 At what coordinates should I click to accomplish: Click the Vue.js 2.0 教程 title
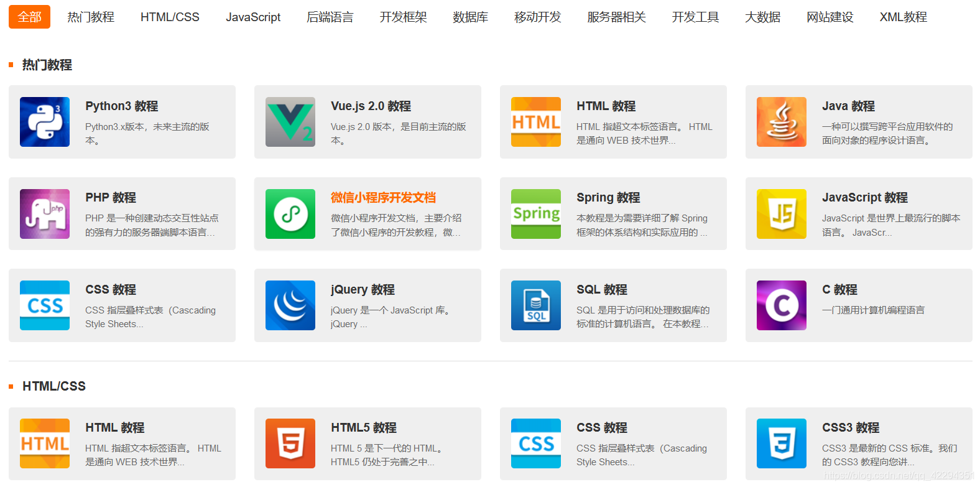click(x=371, y=106)
